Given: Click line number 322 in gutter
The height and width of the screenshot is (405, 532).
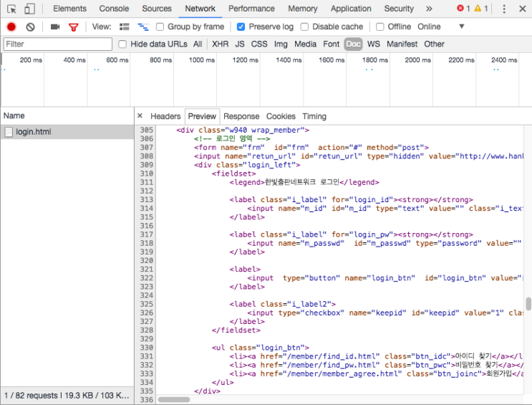Looking at the screenshot, I should (x=147, y=278).
